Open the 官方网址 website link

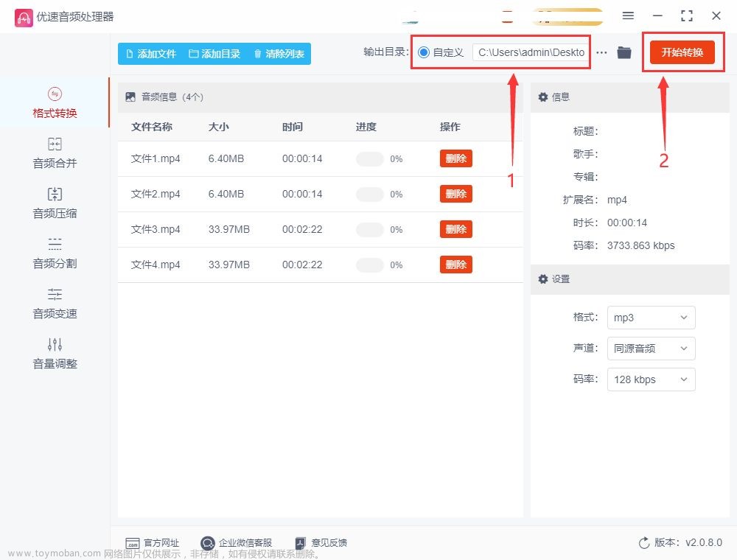pos(153,542)
